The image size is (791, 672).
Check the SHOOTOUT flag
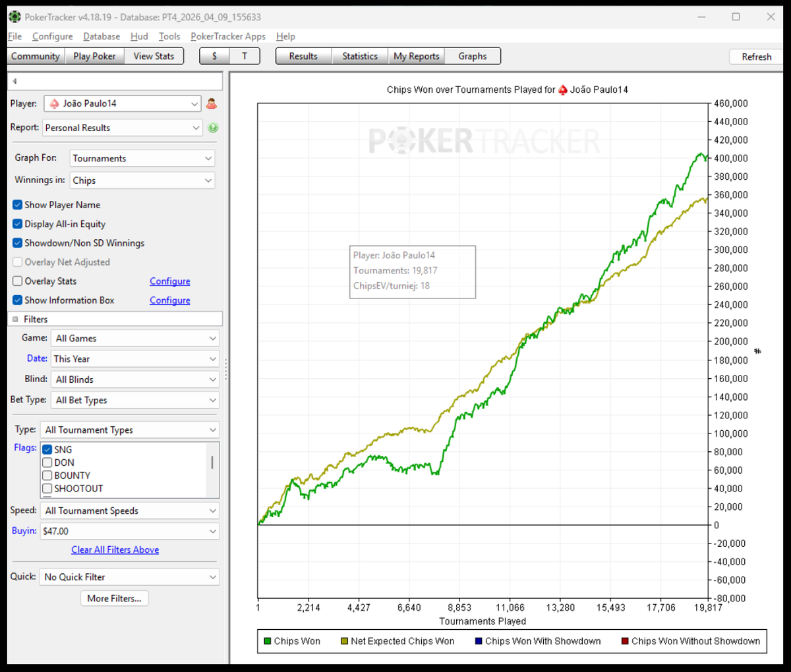tap(47, 489)
